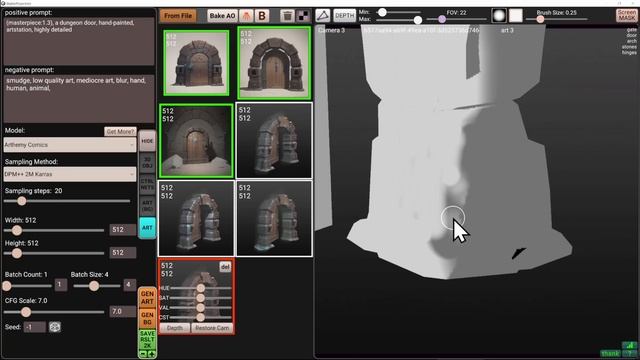Click the Batch Size value field
The height and width of the screenshot is (360, 640).
pos(129,284)
